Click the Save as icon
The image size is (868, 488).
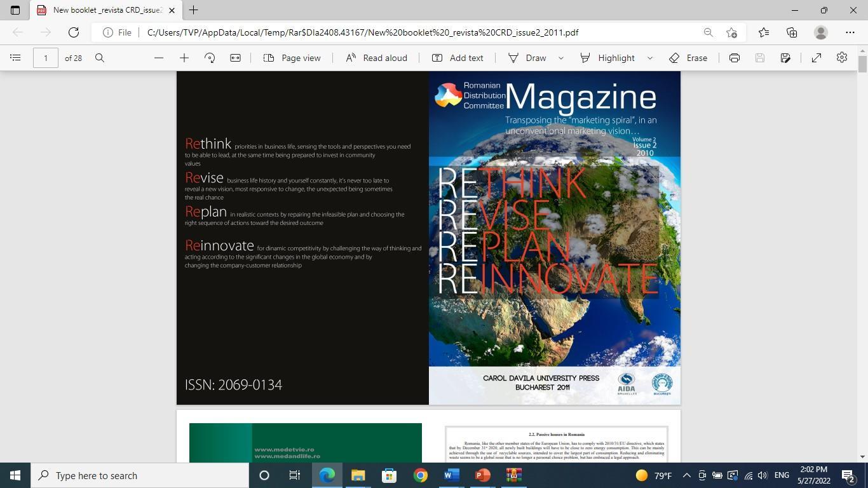tap(785, 58)
